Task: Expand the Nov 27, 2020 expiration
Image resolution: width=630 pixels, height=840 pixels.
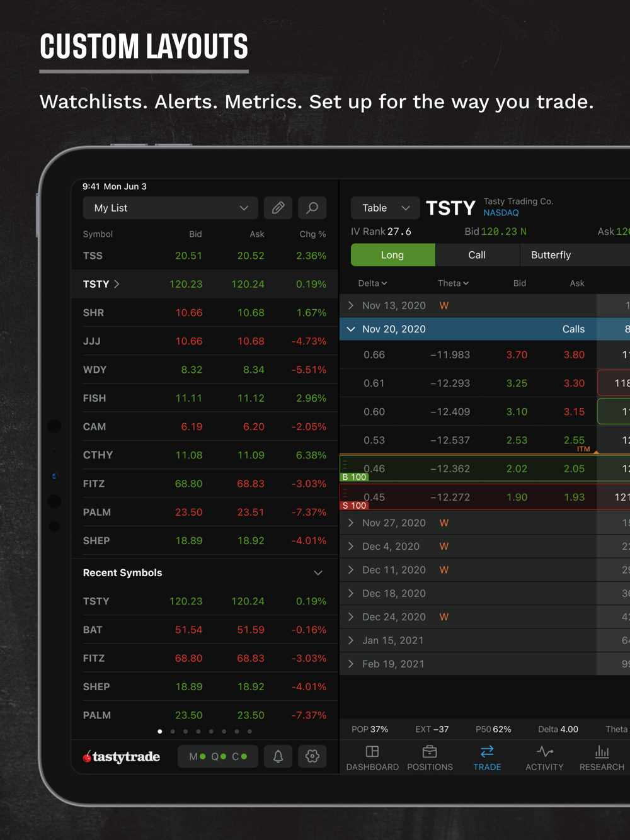Action: (351, 523)
